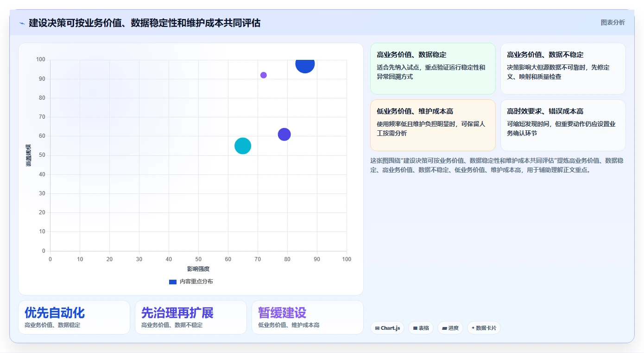This screenshot has width=644, height=353.
Task: Click the icon inside the 进度 chip
Action: point(444,328)
